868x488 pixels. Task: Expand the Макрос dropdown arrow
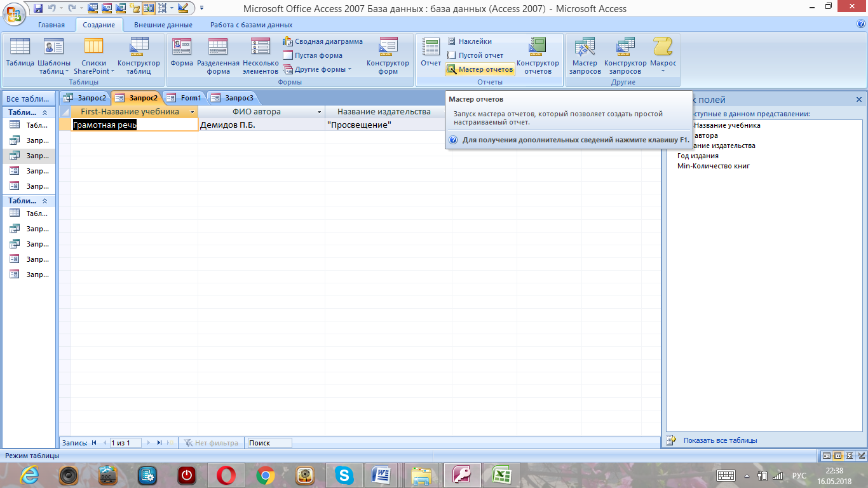(x=663, y=71)
